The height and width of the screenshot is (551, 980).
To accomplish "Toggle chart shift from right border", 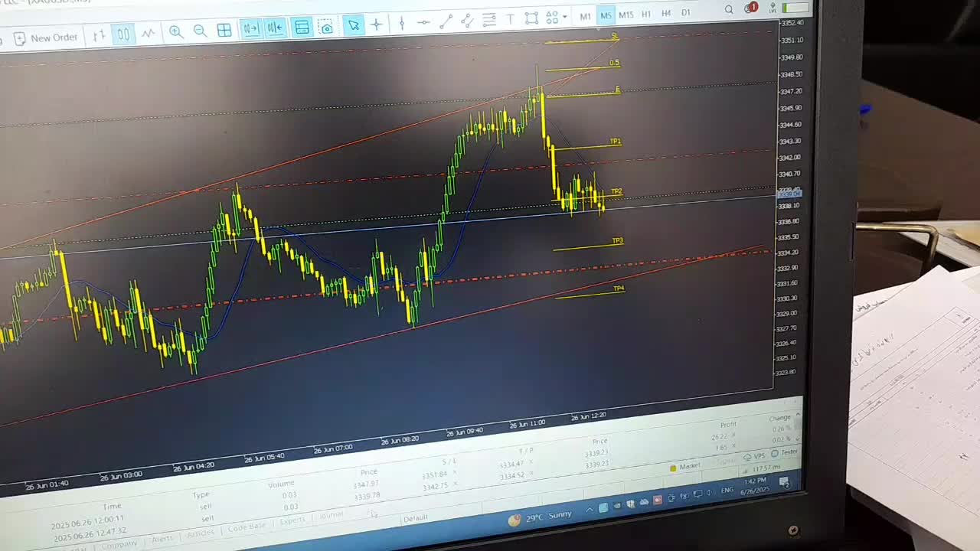I will coord(275,28).
